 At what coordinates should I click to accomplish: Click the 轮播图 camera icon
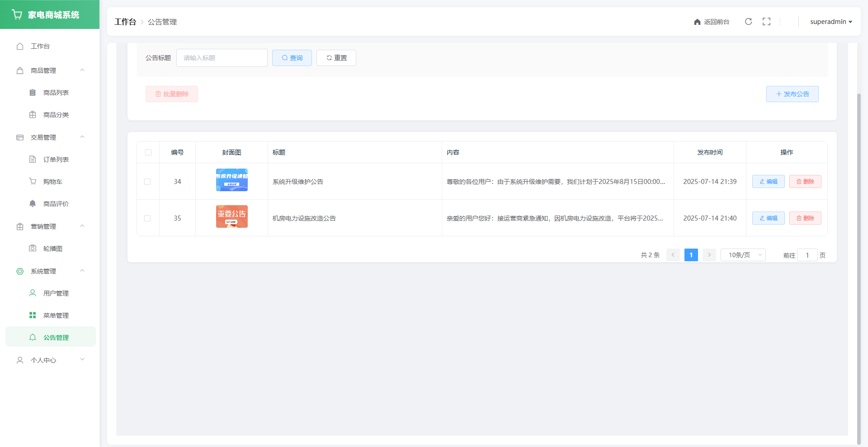tap(33, 249)
